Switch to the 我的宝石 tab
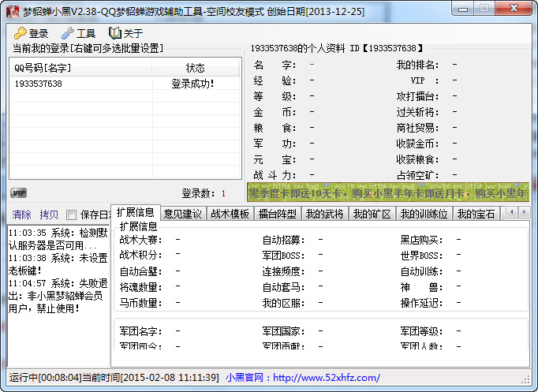Image resolution: width=538 pixels, height=392 pixels. click(x=476, y=214)
